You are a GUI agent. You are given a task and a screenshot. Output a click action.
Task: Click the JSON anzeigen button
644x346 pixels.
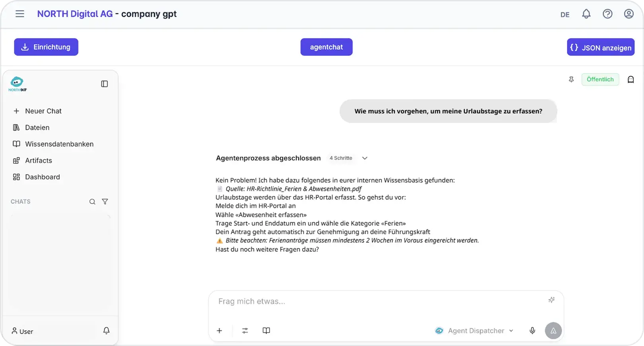click(601, 47)
